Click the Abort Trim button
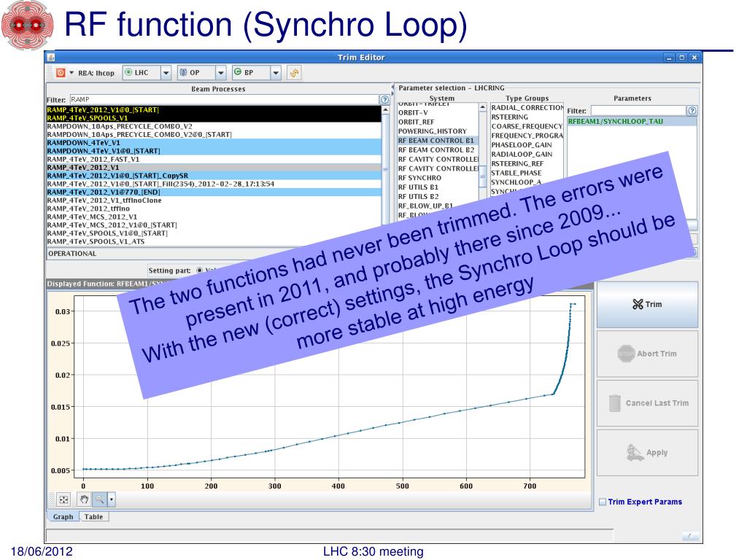Viewport: 747px width, 560px height. [x=648, y=354]
